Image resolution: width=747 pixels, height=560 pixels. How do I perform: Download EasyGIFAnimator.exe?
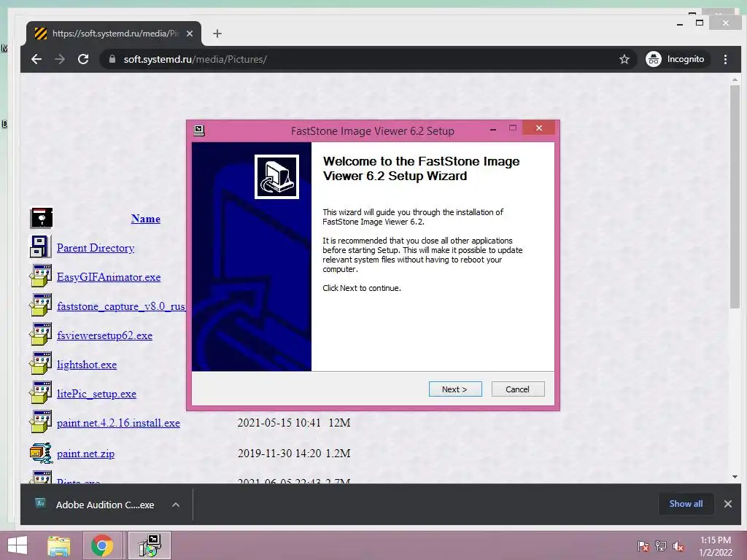[x=109, y=277]
